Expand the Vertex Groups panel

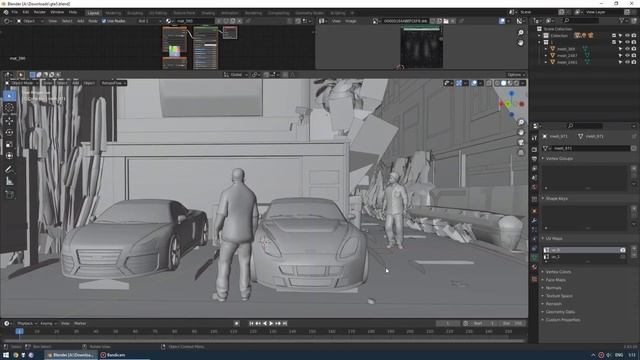pos(560,158)
